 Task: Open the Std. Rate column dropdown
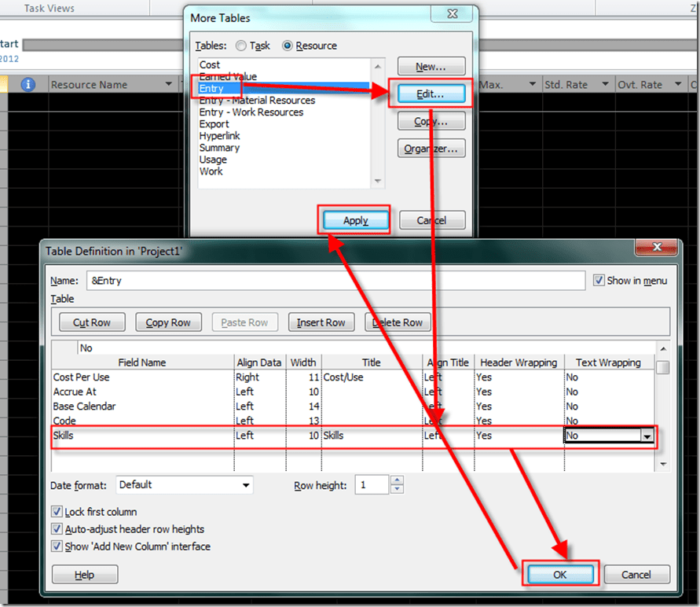coord(605,85)
